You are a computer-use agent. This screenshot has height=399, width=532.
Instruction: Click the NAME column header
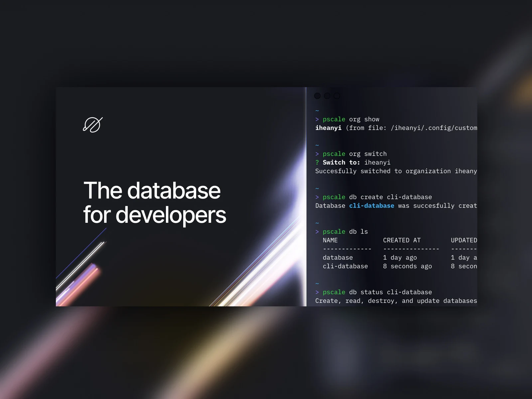click(x=330, y=240)
